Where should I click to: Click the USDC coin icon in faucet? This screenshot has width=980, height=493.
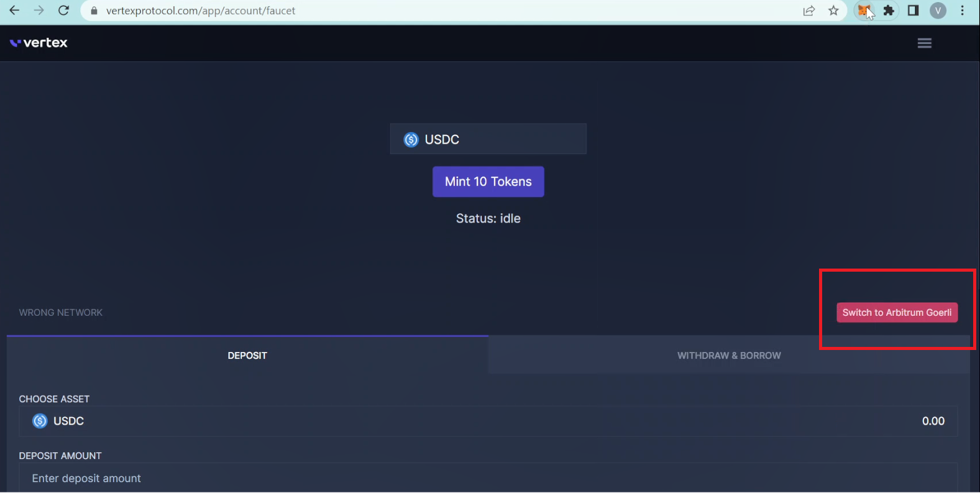tap(411, 139)
